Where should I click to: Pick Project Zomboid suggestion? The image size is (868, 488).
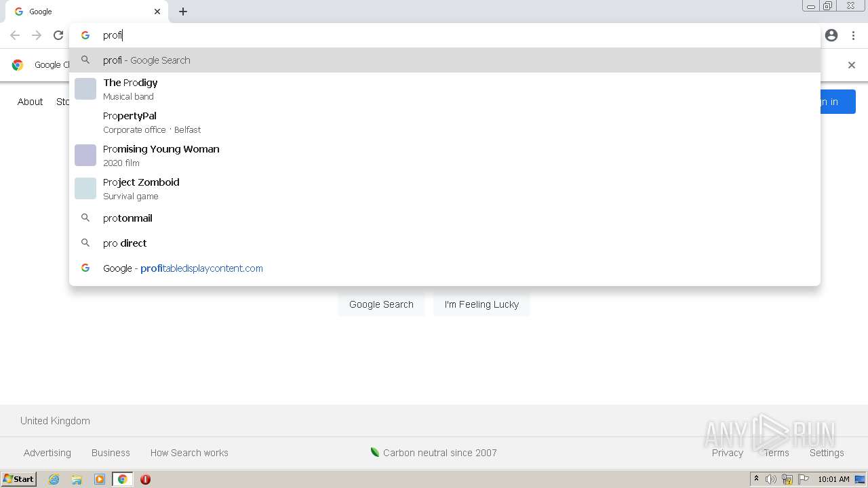[445, 188]
